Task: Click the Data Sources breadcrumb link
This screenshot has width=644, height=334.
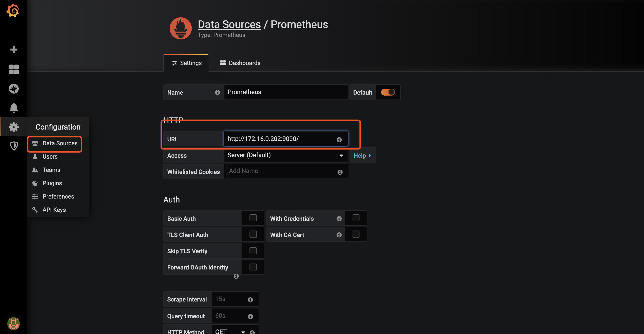Action: click(x=229, y=24)
